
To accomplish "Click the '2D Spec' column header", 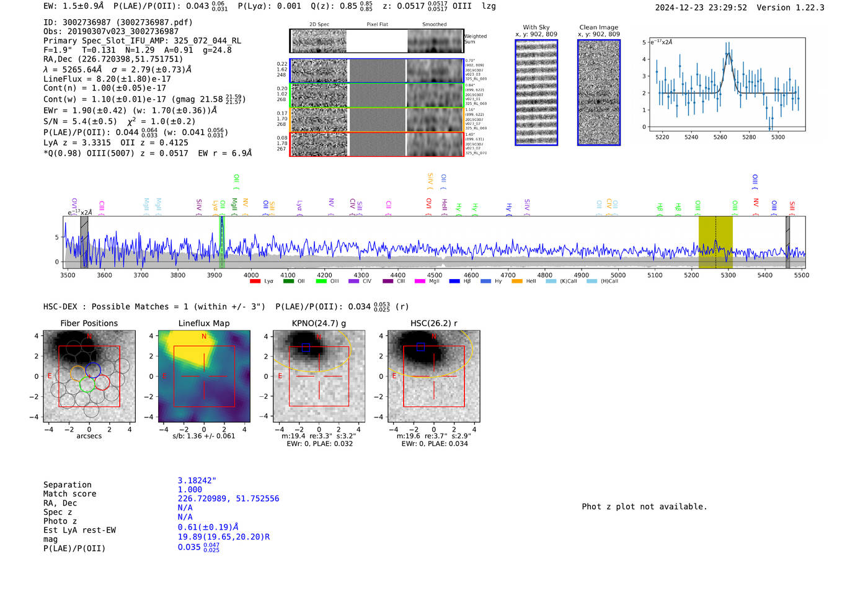I will point(319,25).
